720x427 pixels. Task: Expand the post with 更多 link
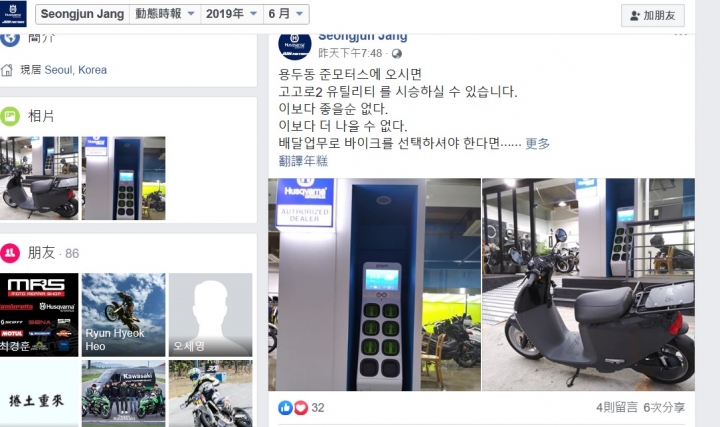tap(537, 144)
